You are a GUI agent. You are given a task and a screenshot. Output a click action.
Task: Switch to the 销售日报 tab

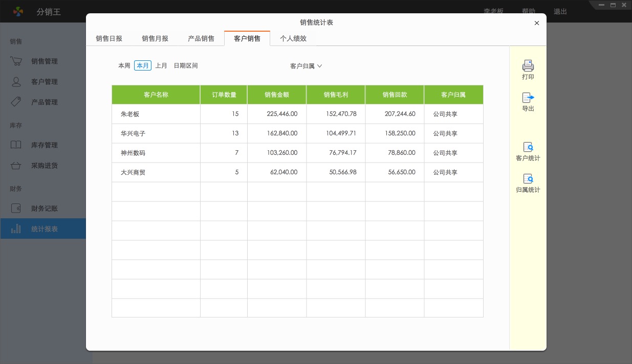tap(109, 38)
